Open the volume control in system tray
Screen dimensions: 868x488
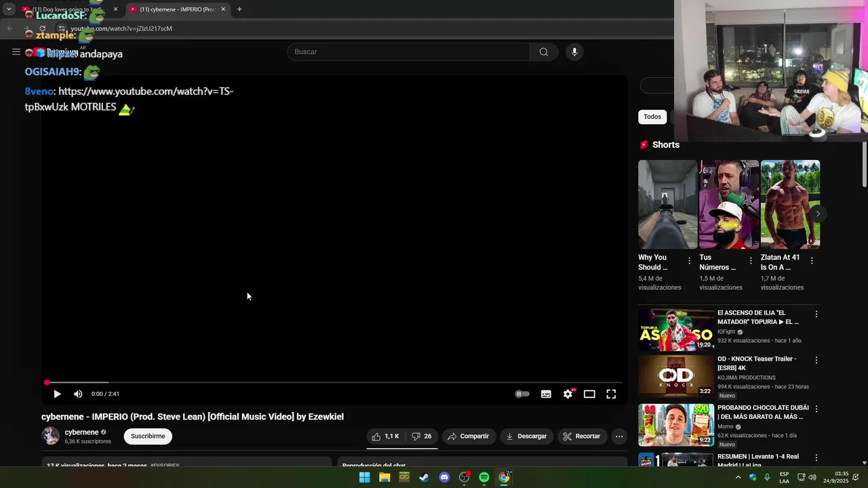click(x=812, y=477)
